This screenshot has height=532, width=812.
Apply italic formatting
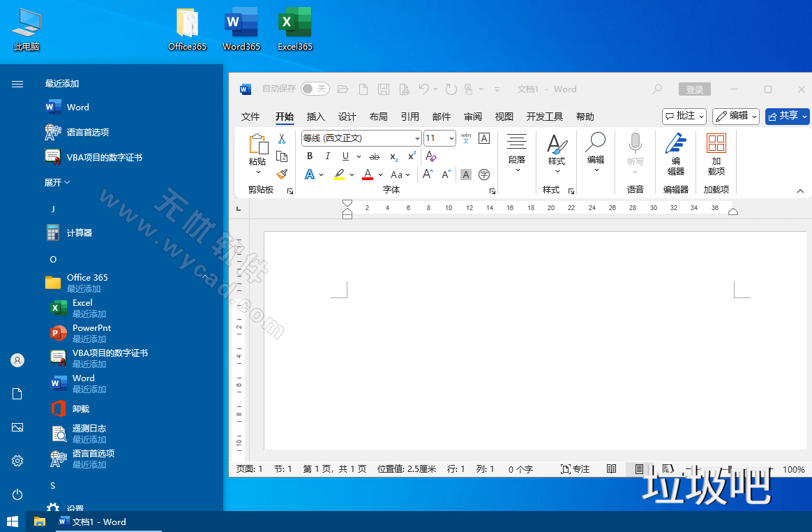[x=328, y=156]
